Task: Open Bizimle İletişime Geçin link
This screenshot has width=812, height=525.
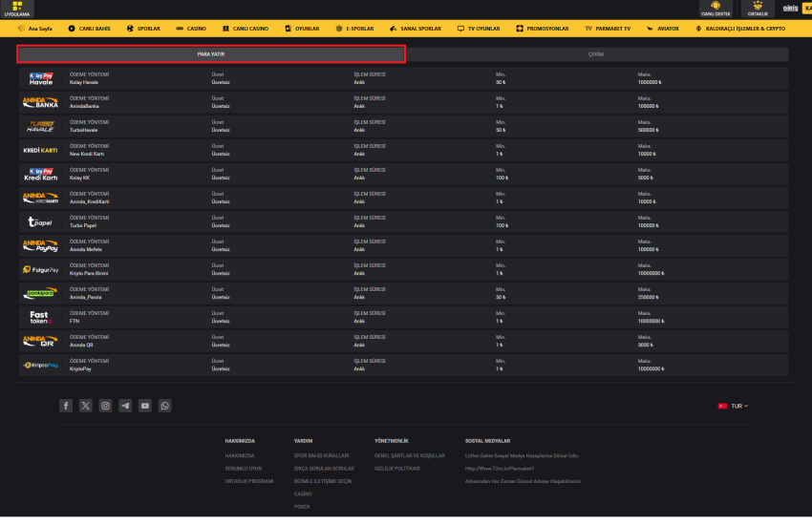Action: [323, 481]
